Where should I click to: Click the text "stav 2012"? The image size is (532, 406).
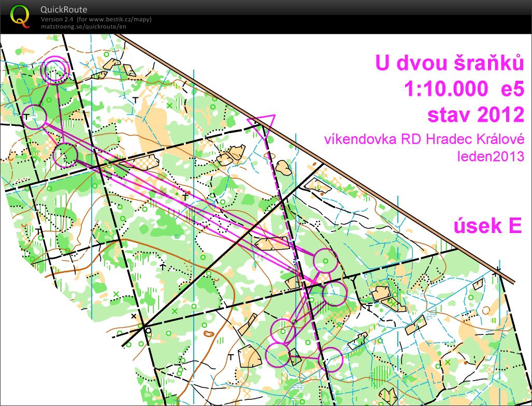pyautogui.click(x=476, y=114)
